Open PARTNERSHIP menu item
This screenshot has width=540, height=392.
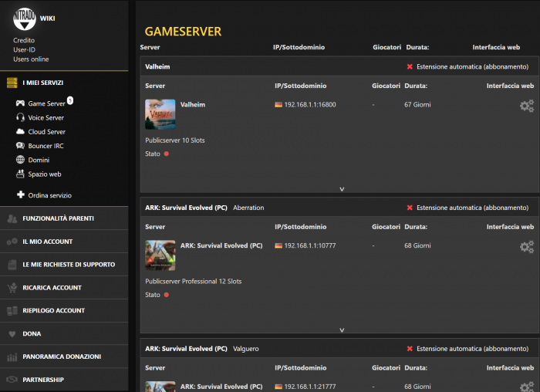(x=43, y=380)
